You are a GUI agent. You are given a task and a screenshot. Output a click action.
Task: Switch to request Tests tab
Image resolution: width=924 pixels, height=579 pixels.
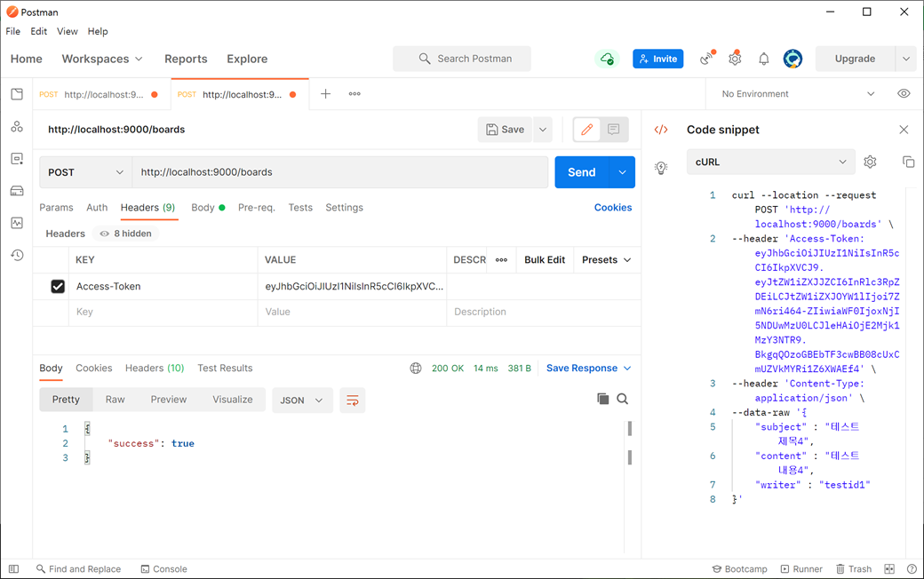click(300, 207)
